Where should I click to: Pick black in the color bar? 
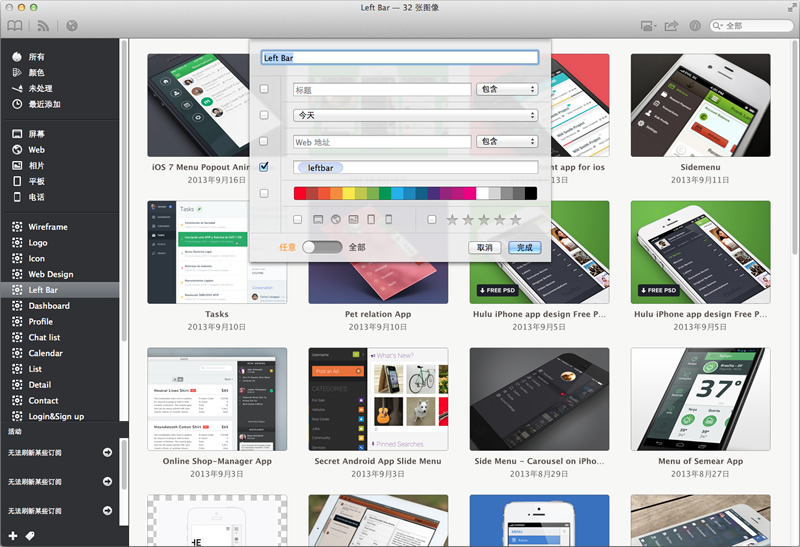point(531,193)
